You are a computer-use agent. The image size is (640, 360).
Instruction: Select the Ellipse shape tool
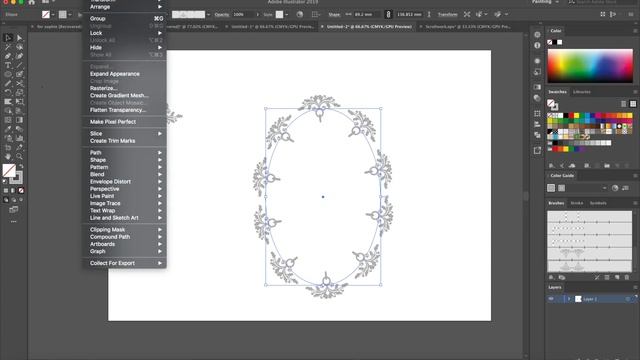tap(8, 74)
